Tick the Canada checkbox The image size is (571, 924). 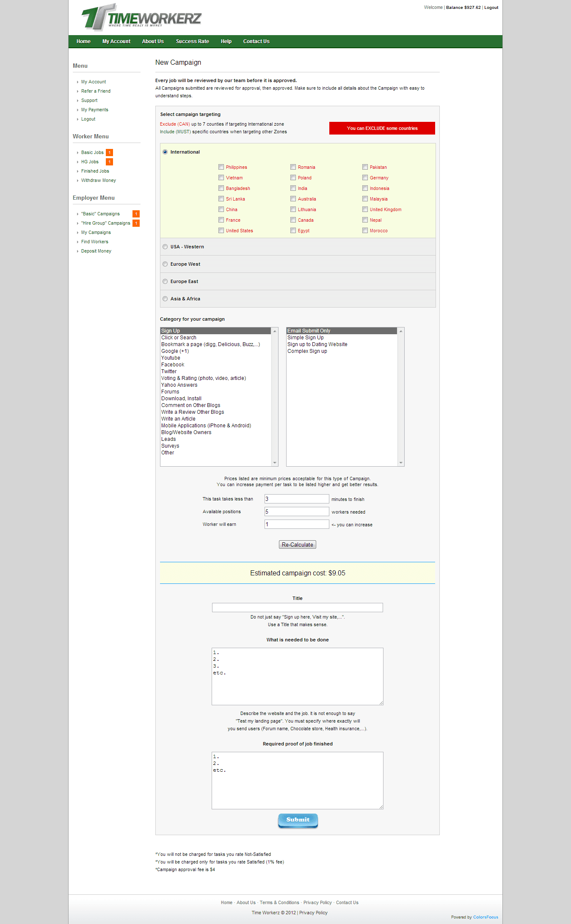(293, 220)
